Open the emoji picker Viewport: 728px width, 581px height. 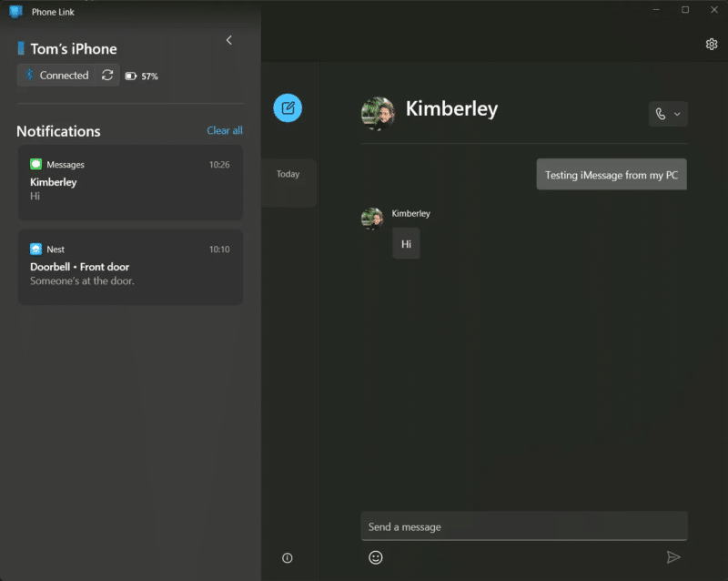coord(375,557)
